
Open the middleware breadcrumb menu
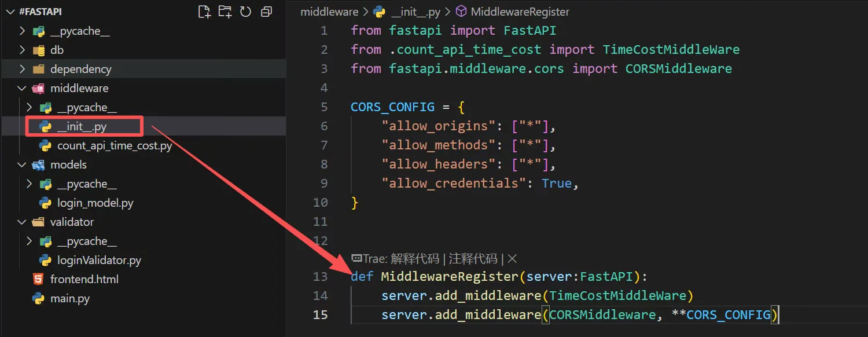pyautogui.click(x=329, y=11)
